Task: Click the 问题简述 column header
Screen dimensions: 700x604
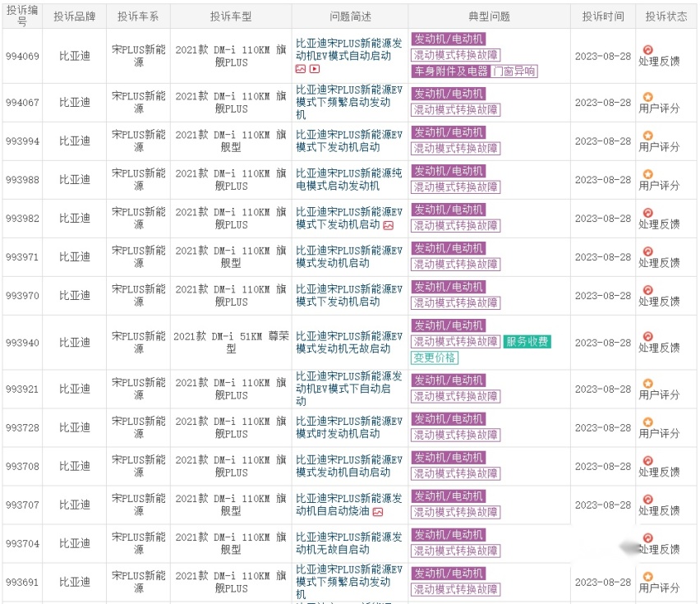Action: [350, 16]
